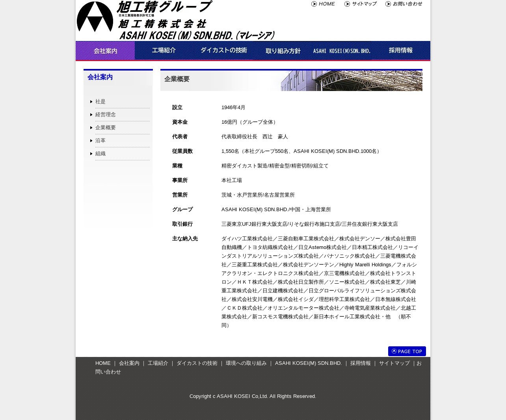Select 取り組み方針 navigation tab

tap(283, 50)
